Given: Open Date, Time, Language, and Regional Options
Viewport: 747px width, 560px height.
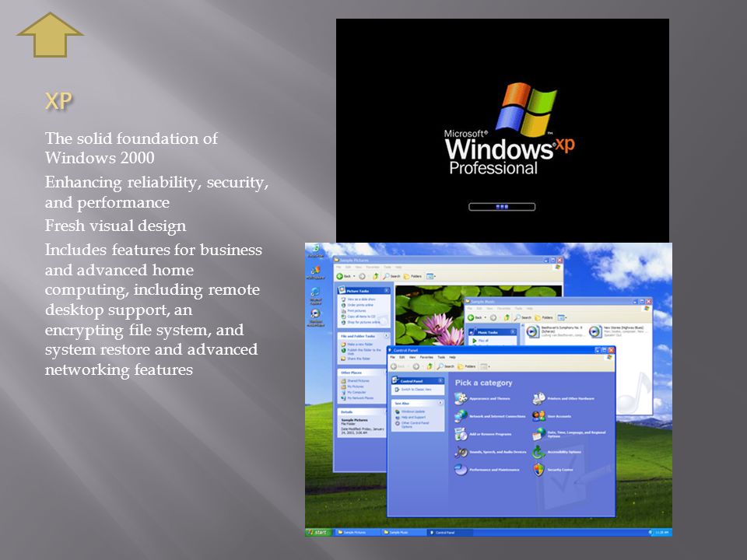Looking at the screenshot, I should [x=570, y=434].
